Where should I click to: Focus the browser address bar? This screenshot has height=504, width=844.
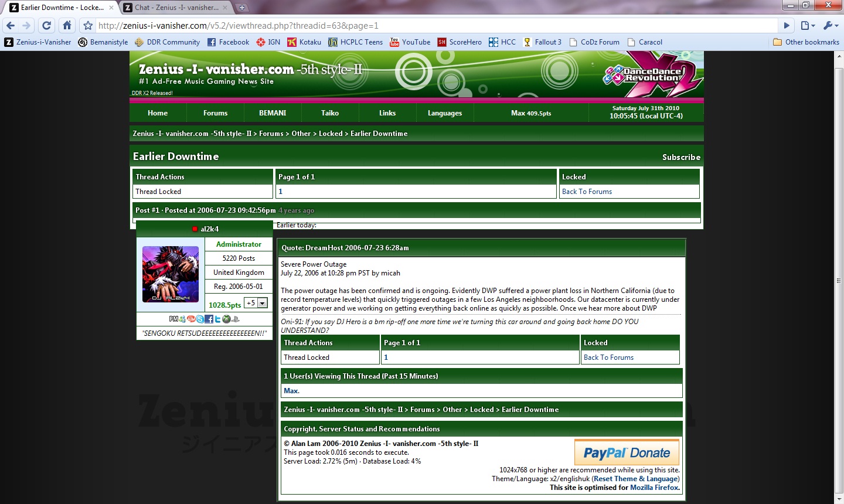coord(437,25)
